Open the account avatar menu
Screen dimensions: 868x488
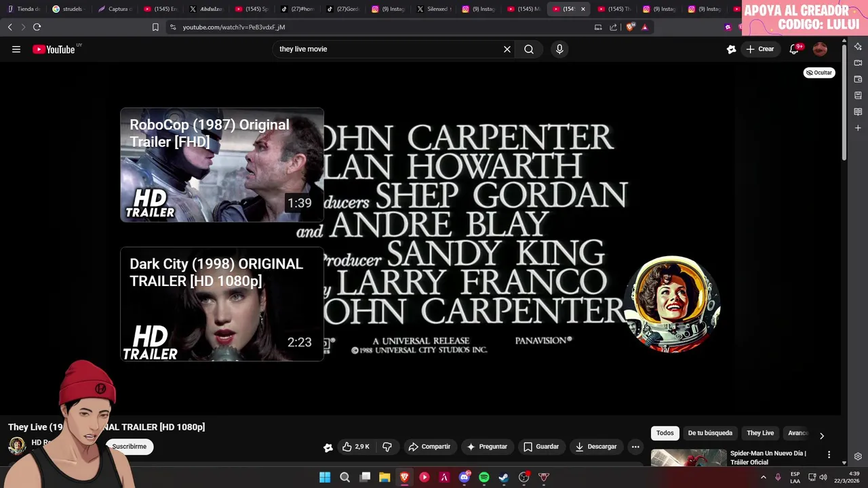(x=820, y=49)
